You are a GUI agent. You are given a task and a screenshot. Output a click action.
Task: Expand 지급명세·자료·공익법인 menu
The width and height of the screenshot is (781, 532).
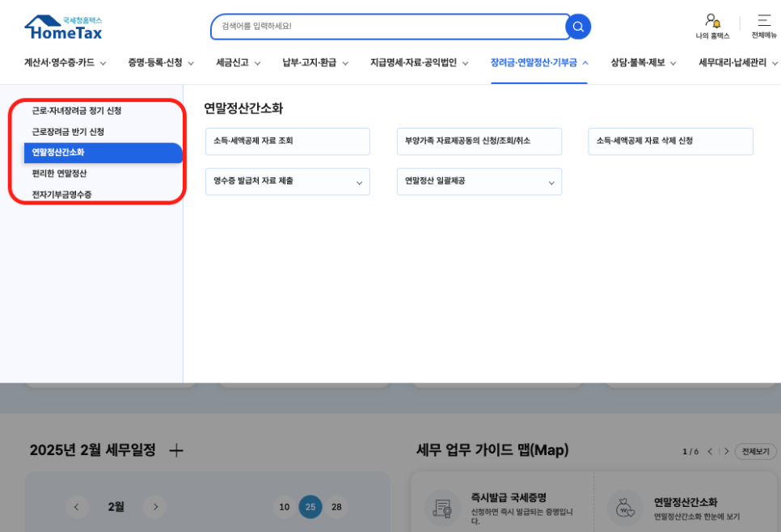click(419, 63)
